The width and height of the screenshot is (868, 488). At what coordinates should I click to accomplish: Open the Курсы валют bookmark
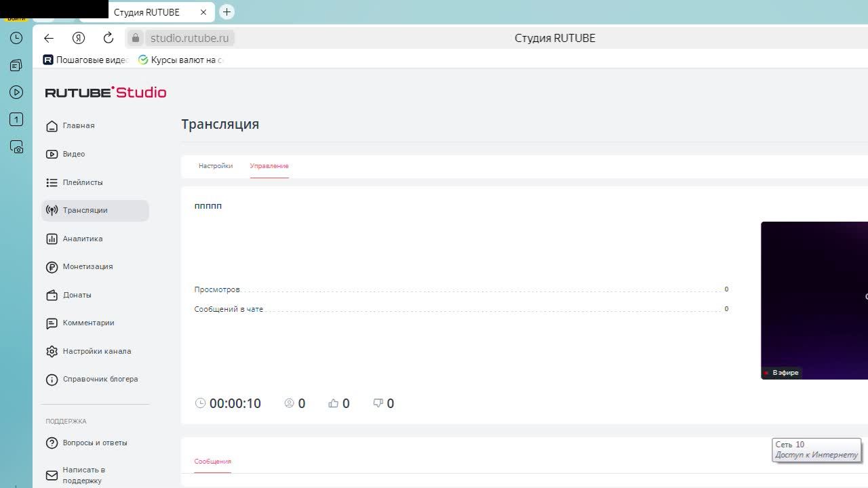click(x=180, y=60)
